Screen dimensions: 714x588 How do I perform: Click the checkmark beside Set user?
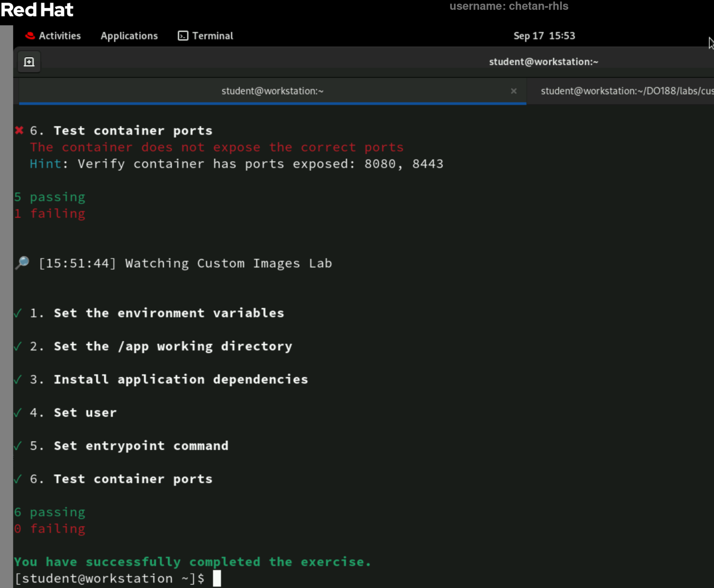click(17, 413)
